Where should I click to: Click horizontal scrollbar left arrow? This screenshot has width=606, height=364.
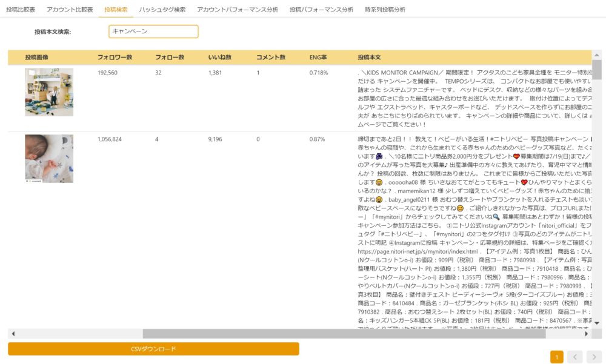tap(13, 334)
